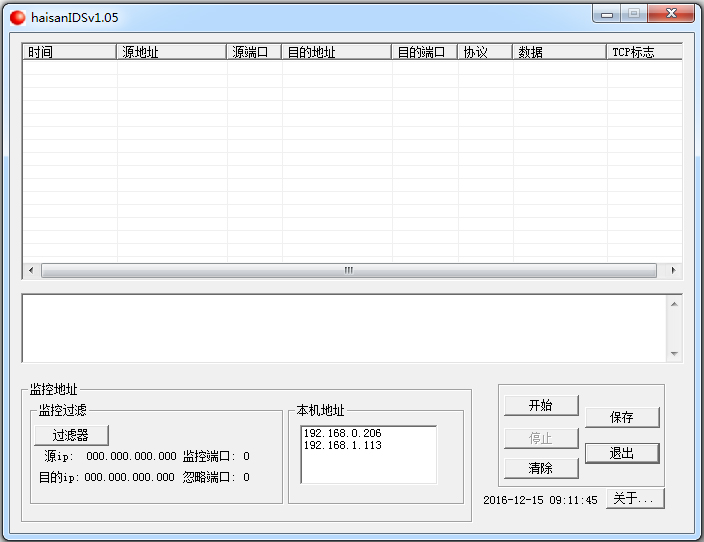Click the packet list right scroll arrow

tap(673, 271)
